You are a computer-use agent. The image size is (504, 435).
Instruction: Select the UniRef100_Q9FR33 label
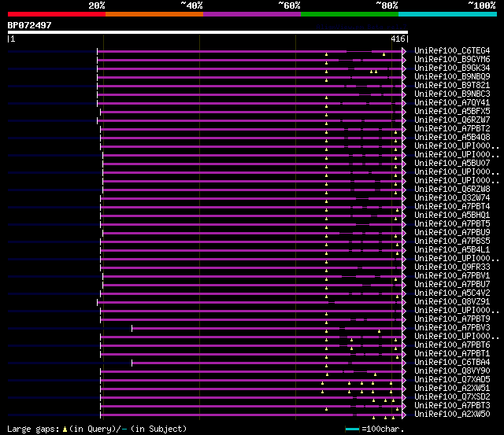[452, 267]
